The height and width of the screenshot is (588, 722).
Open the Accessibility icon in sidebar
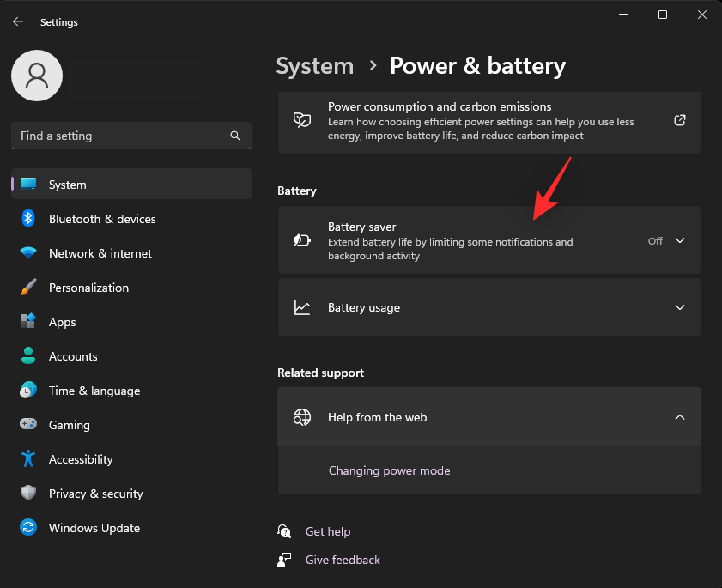[x=27, y=459]
